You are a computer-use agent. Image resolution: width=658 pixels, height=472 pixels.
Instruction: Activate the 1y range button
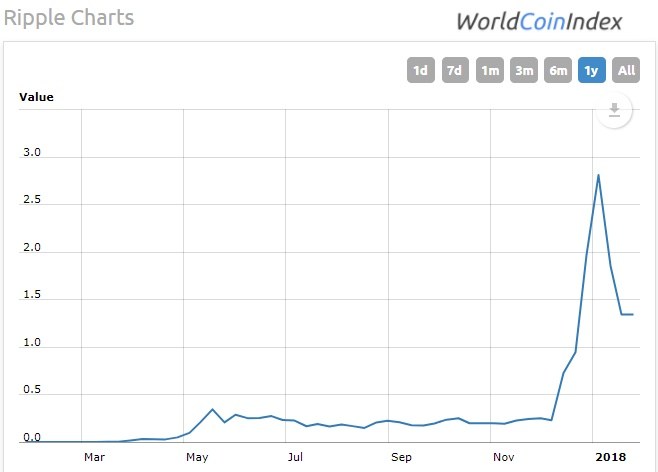[592, 70]
